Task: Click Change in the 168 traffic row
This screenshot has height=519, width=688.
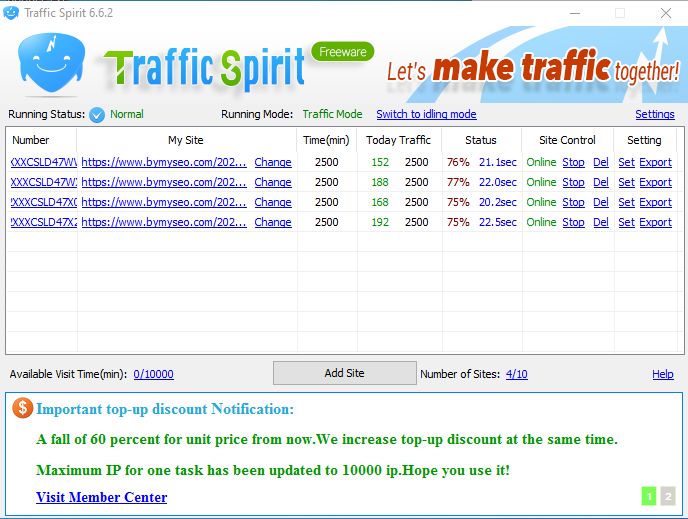Action: pos(273,202)
